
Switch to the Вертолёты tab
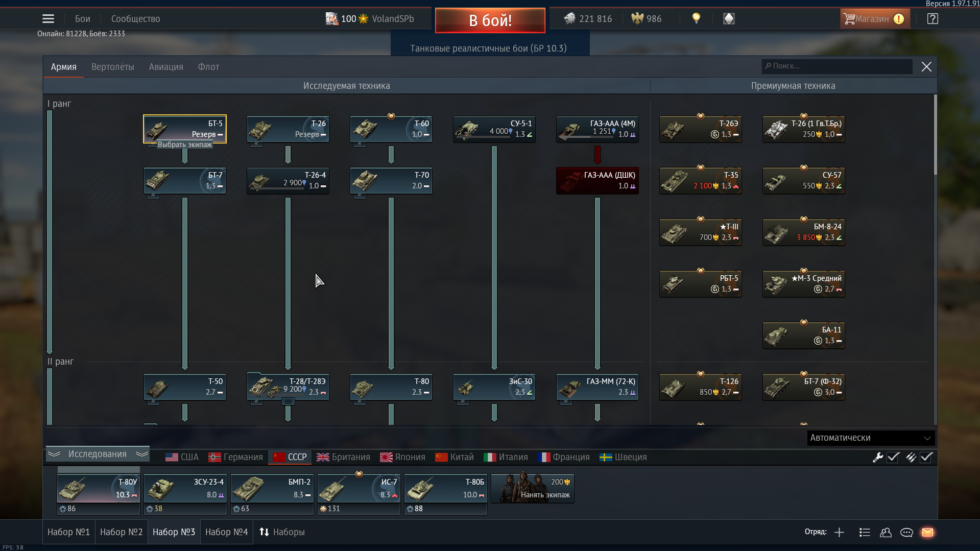(x=113, y=67)
